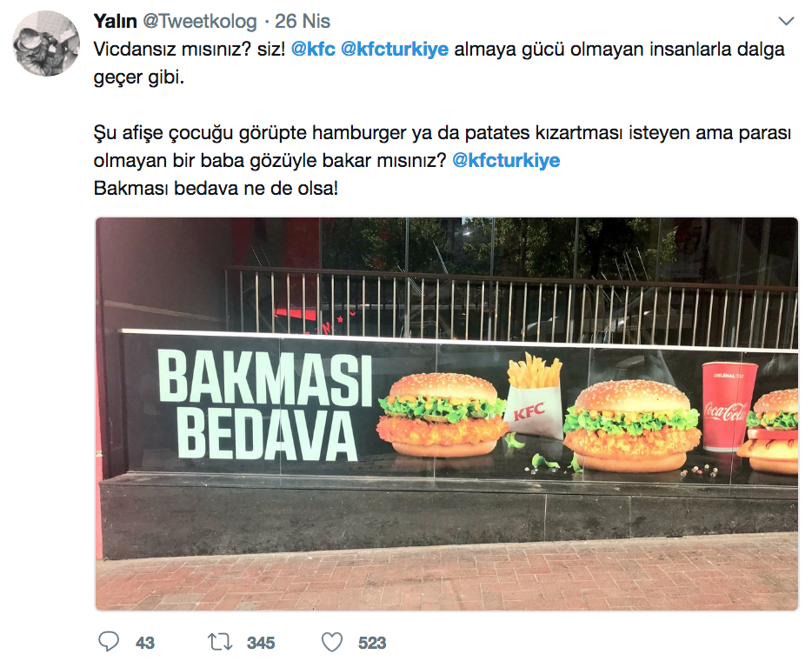Click the reply count 43
The image size is (812, 668).
(145, 643)
